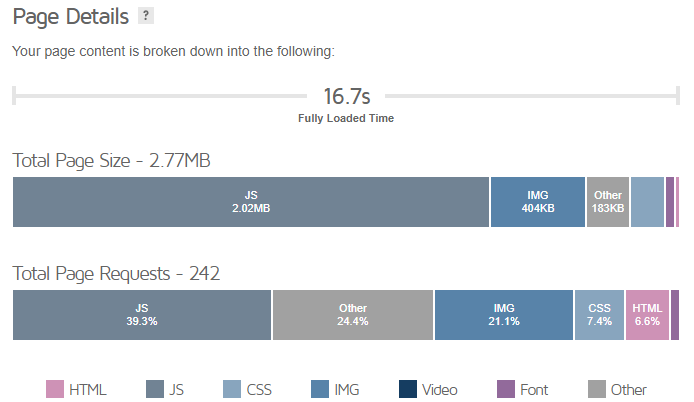
Task: Select the IMG 404KB size segment
Action: click(538, 202)
